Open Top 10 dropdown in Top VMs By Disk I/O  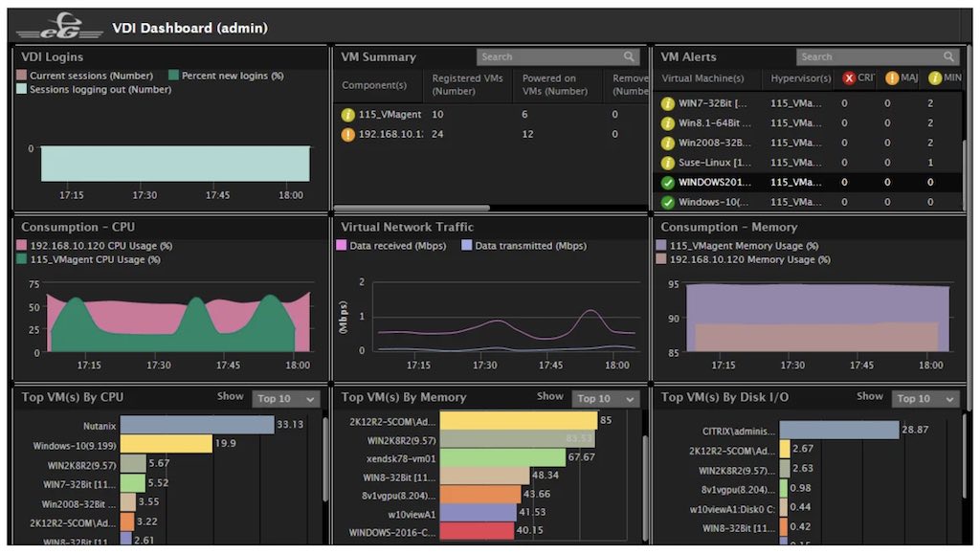click(924, 399)
